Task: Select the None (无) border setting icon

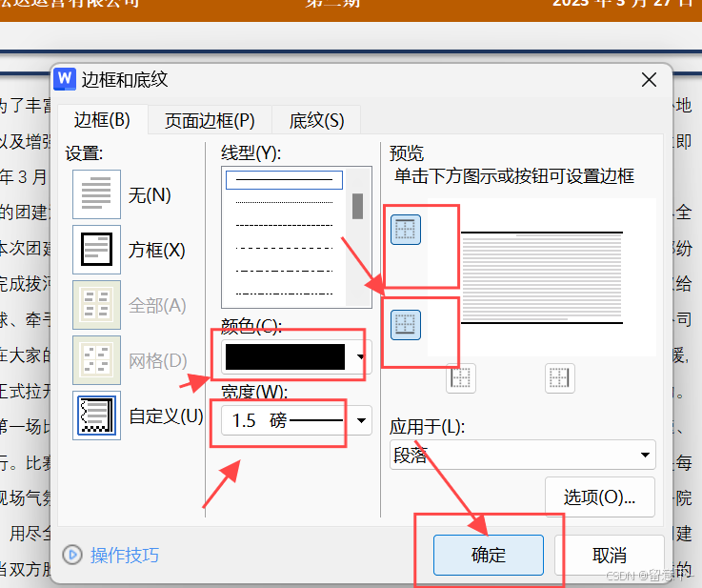Action: pos(97,194)
